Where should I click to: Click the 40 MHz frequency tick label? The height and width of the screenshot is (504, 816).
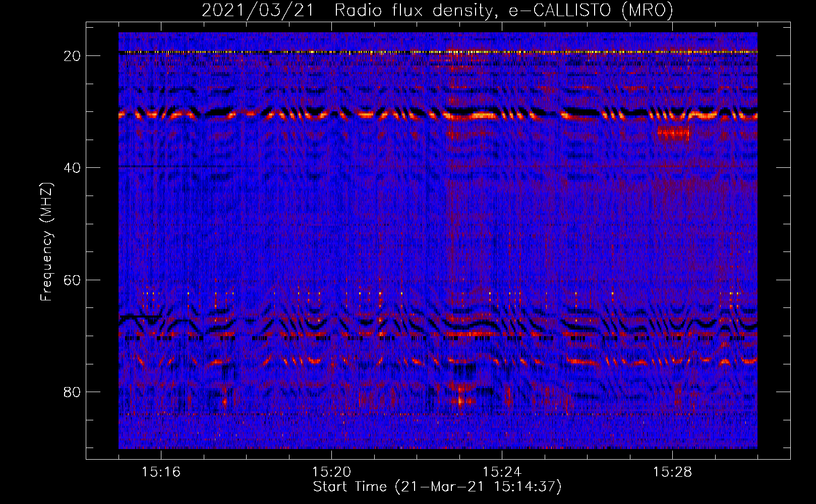72,167
